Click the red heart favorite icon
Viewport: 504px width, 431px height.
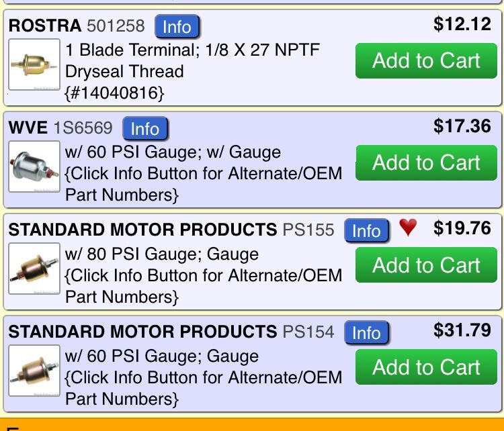click(408, 228)
